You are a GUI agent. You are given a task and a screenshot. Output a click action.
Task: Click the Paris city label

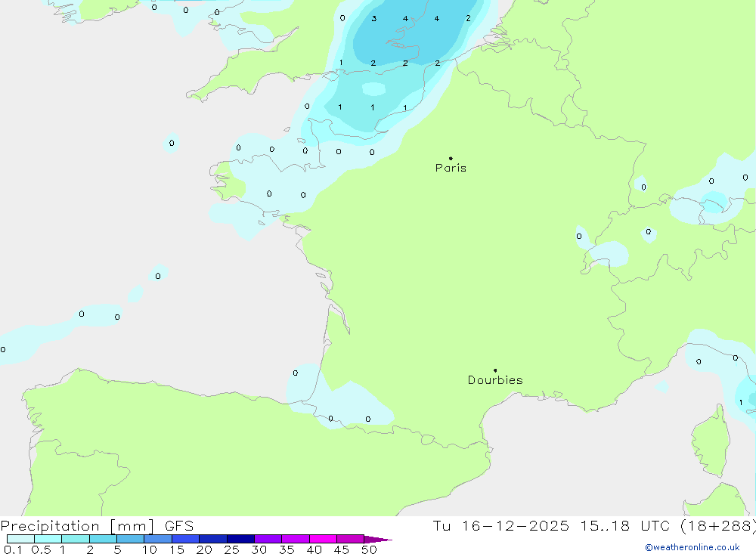pos(451,168)
